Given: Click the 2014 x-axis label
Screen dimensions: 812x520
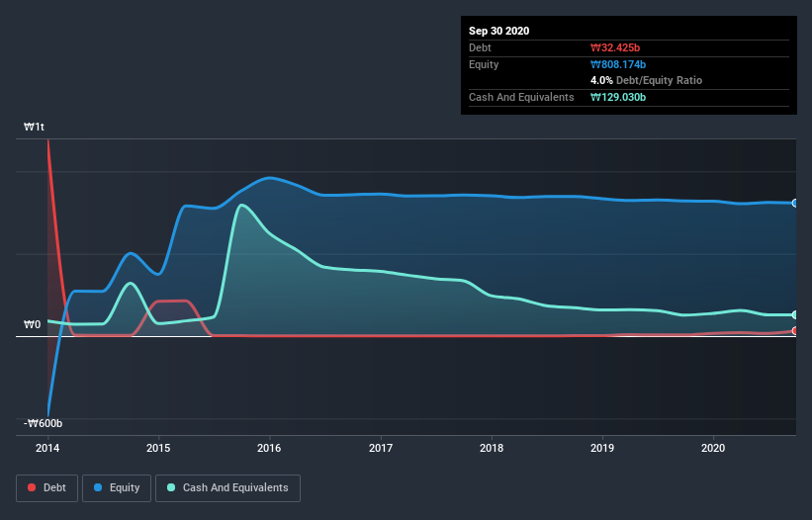Looking at the screenshot, I should coord(47,448).
